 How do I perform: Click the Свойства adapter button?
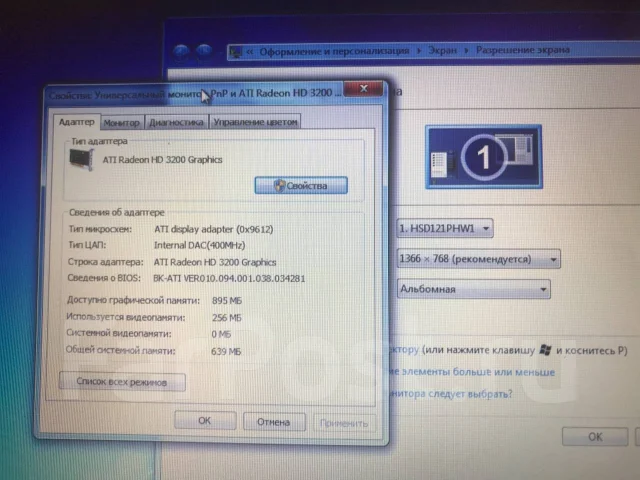[301, 186]
